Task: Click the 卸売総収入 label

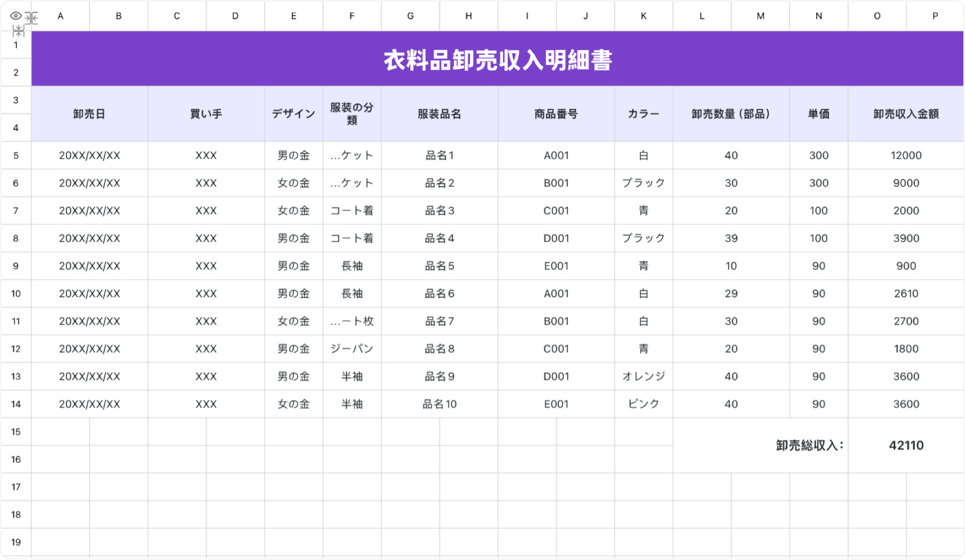Action: 810,445
